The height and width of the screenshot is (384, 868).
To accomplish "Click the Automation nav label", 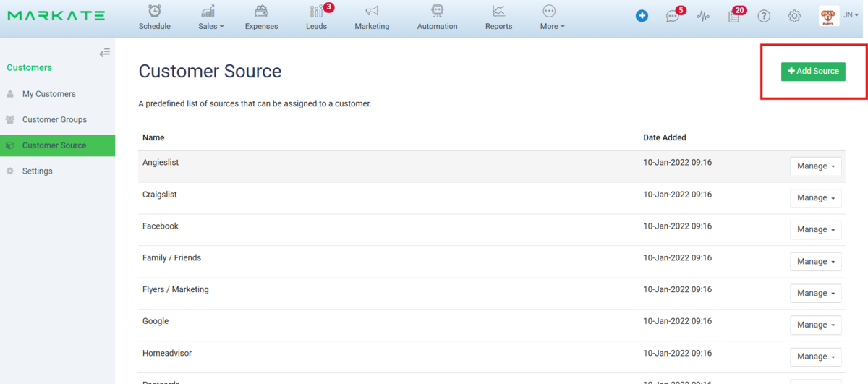I will tap(437, 26).
